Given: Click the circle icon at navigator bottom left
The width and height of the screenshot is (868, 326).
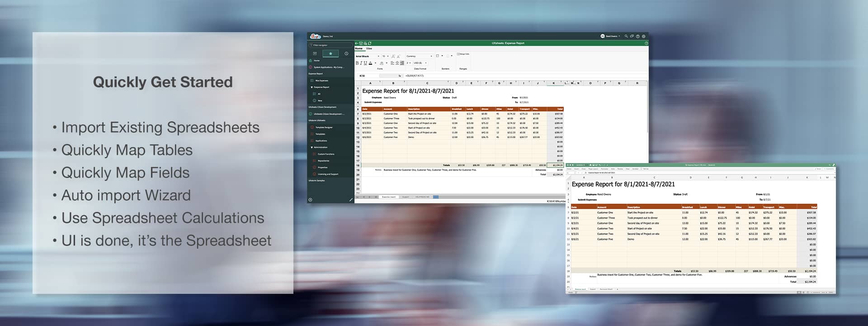Looking at the screenshot, I should coord(310,200).
